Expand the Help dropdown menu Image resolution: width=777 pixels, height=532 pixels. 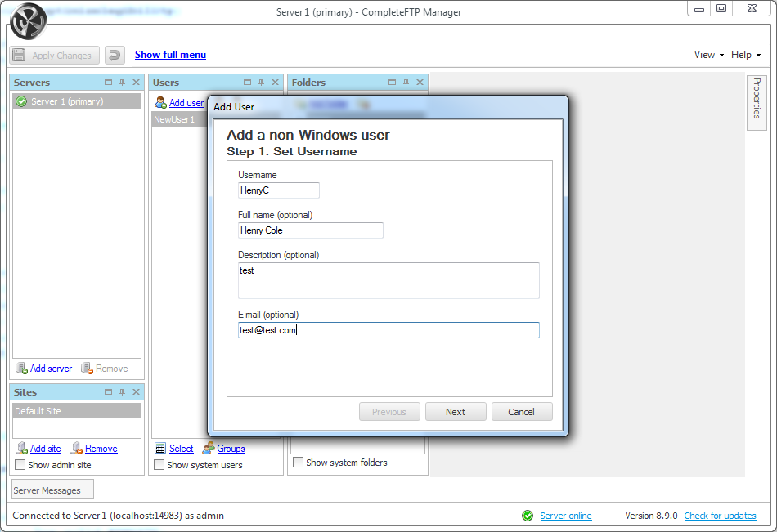pyautogui.click(x=745, y=55)
